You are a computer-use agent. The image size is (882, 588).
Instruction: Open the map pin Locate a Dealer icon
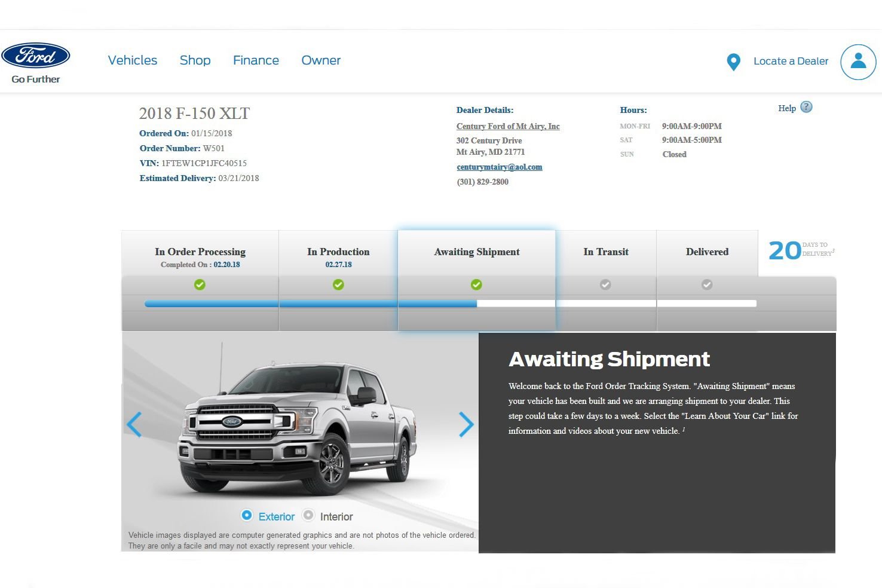click(x=733, y=62)
